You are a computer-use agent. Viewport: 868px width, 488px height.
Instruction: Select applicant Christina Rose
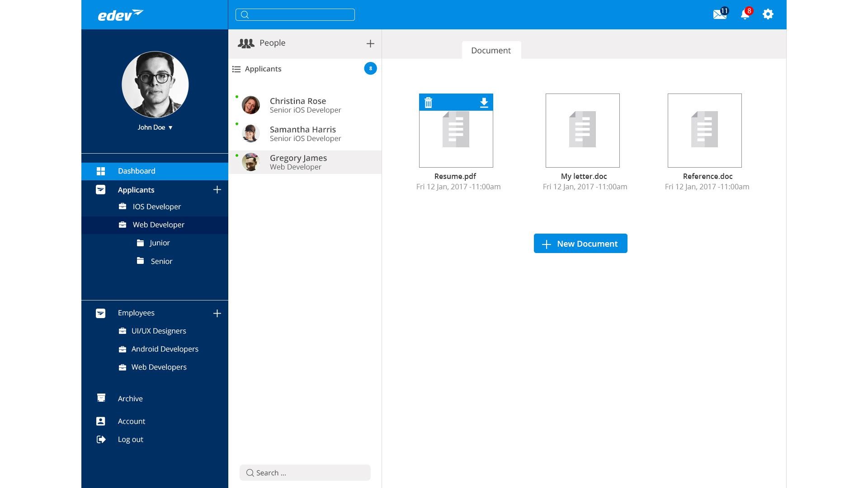coord(298,105)
